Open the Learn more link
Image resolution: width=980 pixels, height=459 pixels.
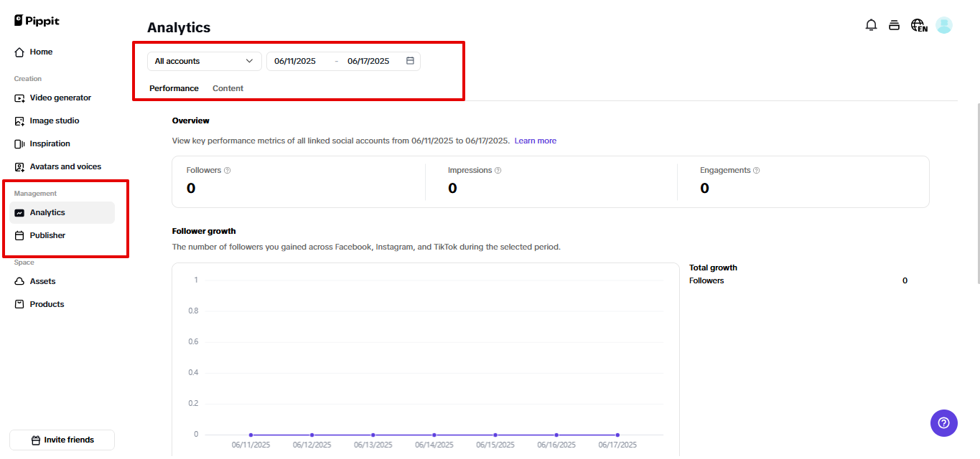click(535, 141)
